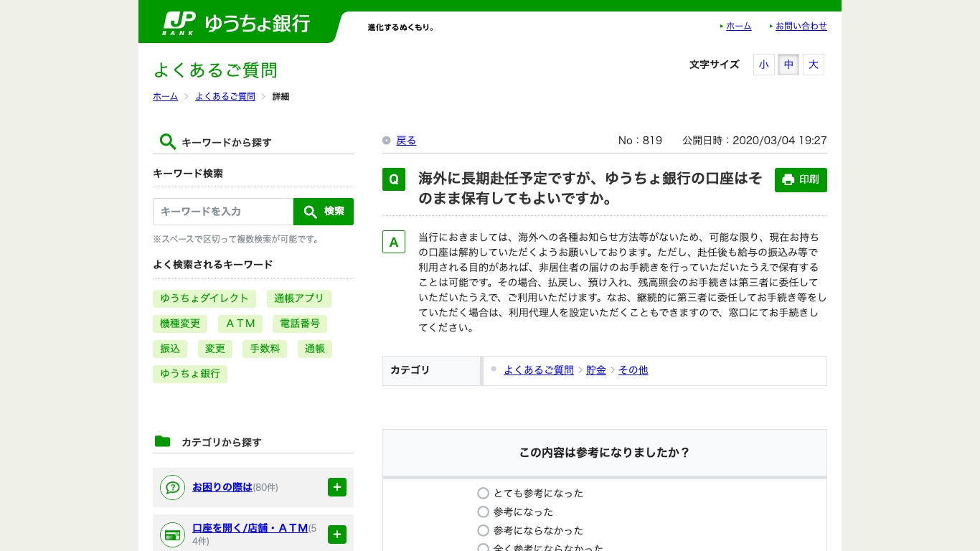This screenshot has height=551, width=980.
Task: Open the ホーム link in header
Action: [739, 27]
